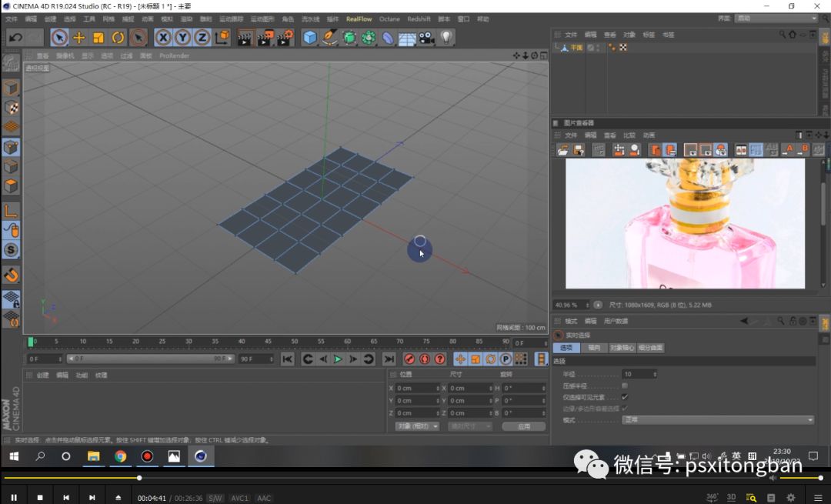
Task: Click the Undo arrow icon
Action: 15,37
